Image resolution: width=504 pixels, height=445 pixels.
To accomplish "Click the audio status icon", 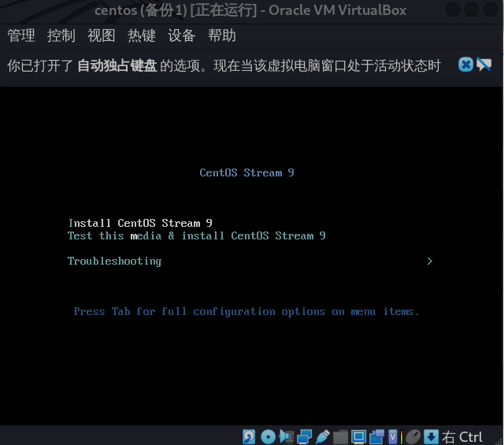I will [287, 436].
